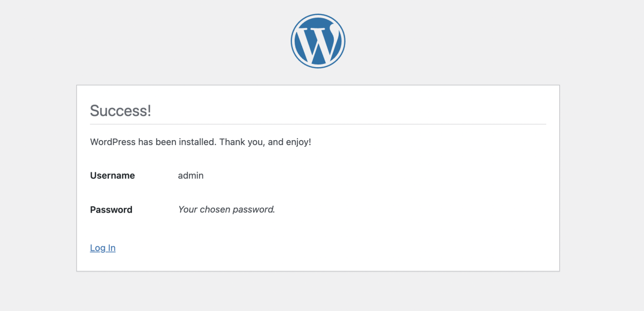The width and height of the screenshot is (644, 311).
Task: Click the Log In link
Action: 103,248
